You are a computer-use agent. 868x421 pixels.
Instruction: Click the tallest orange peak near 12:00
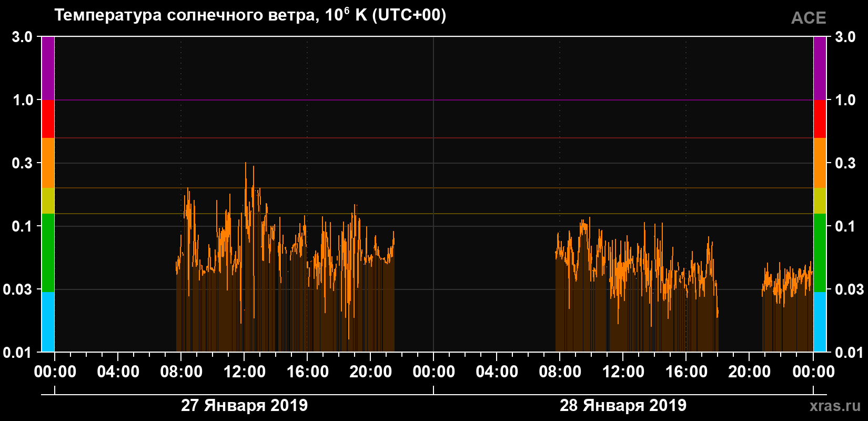point(246,164)
